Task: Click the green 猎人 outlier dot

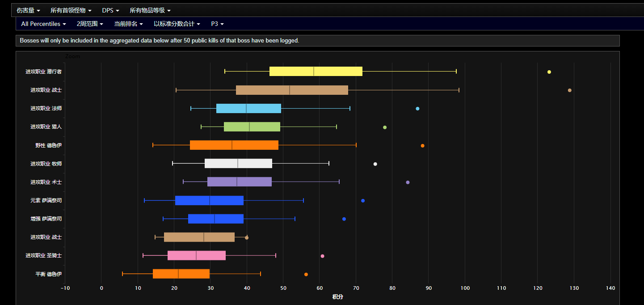Action: tap(385, 127)
